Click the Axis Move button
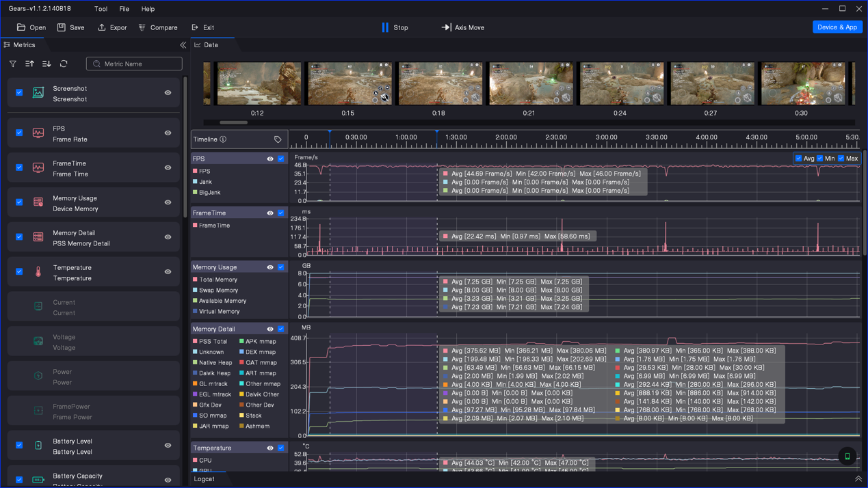 point(462,27)
